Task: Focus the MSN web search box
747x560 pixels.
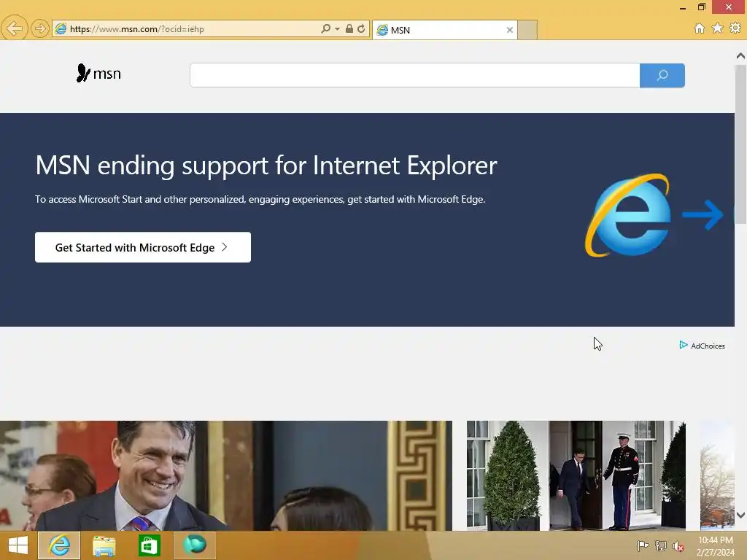Action: (x=414, y=75)
